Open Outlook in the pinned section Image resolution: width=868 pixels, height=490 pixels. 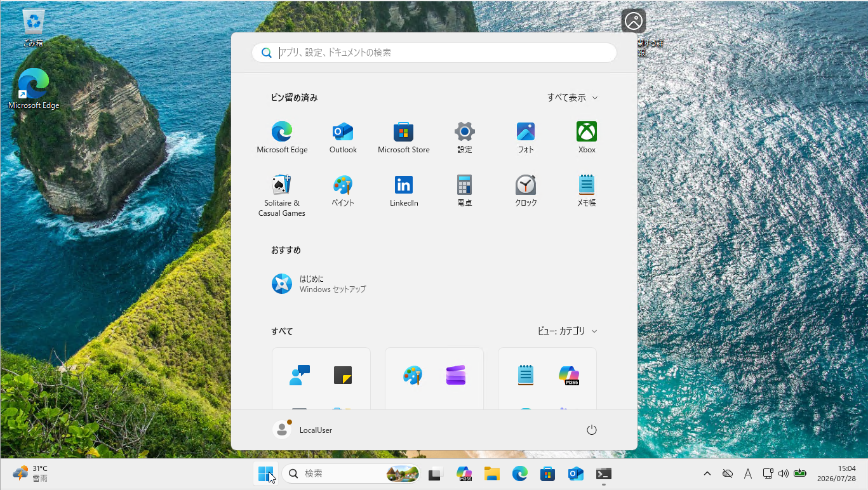click(343, 138)
